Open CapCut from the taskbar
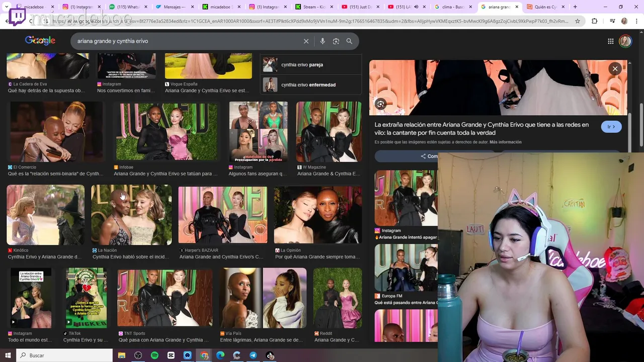This screenshot has height=362, width=644. [x=171, y=355]
